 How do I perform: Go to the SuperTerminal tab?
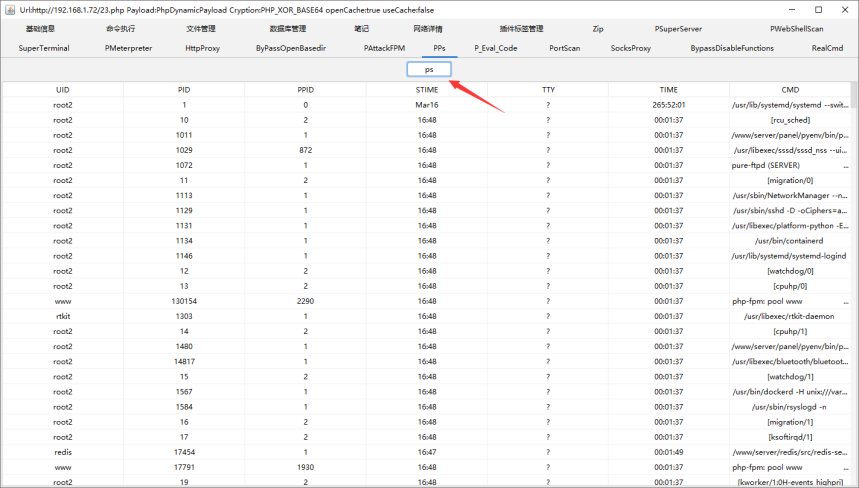coord(43,48)
